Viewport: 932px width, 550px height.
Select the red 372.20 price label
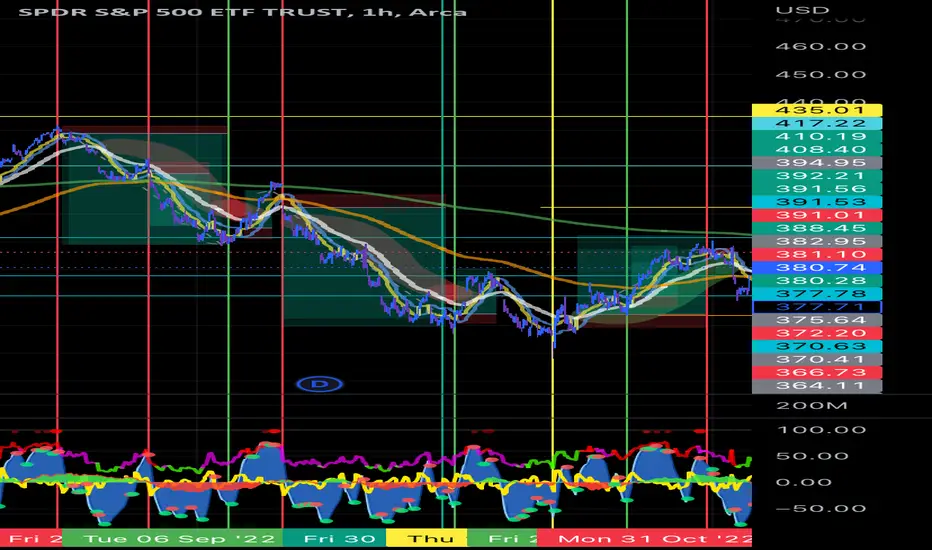tap(817, 333)
